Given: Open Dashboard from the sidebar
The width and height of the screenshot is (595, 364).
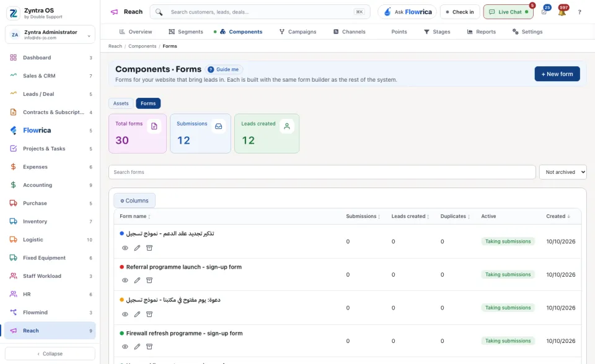Looking at the screenshot, I should pyautogui.click(x=50, y=58).
